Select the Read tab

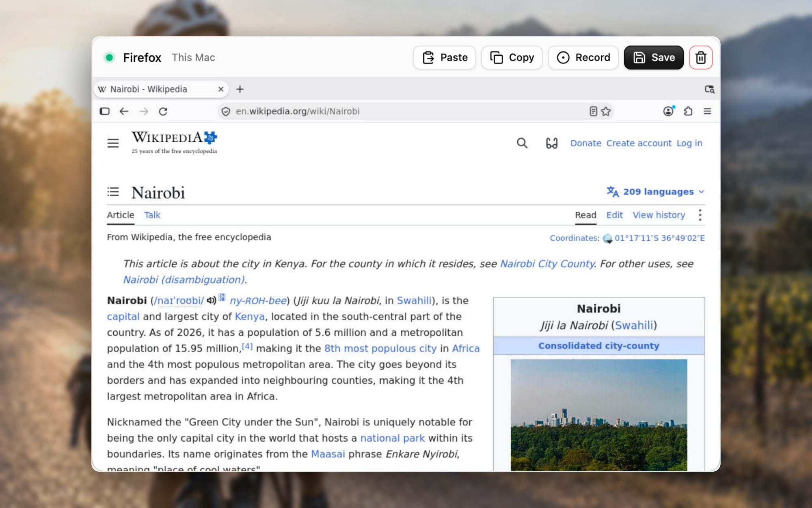(585, 215)
